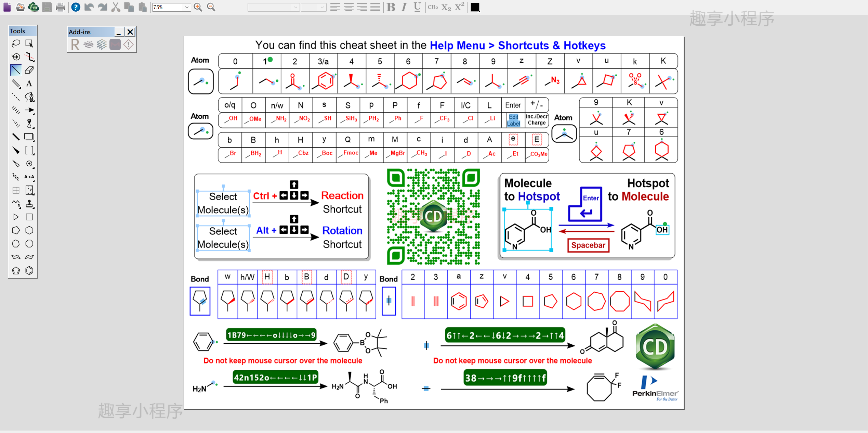Viewport: 868px width, 433px height.
Task: Select the Solid Bond tool
Action: click(16, 70)
